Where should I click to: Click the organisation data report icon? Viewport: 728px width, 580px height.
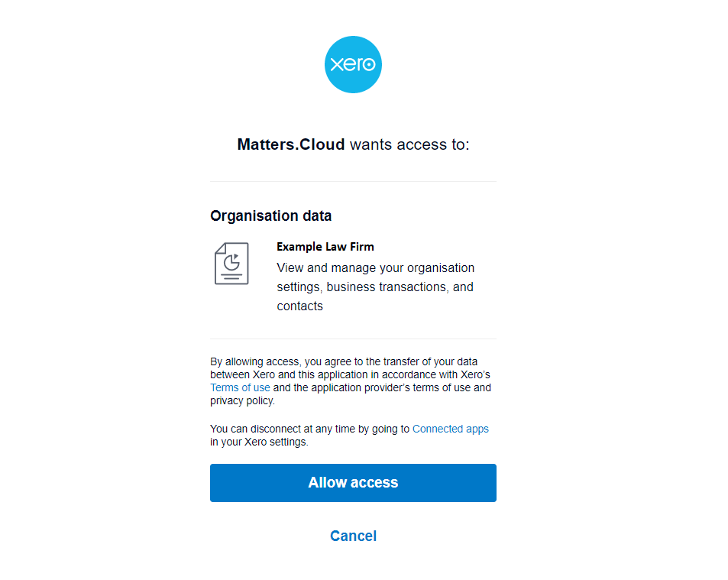click(231, 264)
